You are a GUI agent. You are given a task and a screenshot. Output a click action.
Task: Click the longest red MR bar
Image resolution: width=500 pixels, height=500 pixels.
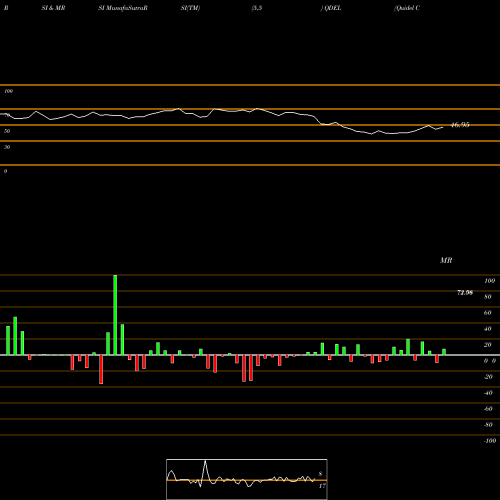point(101,369)
